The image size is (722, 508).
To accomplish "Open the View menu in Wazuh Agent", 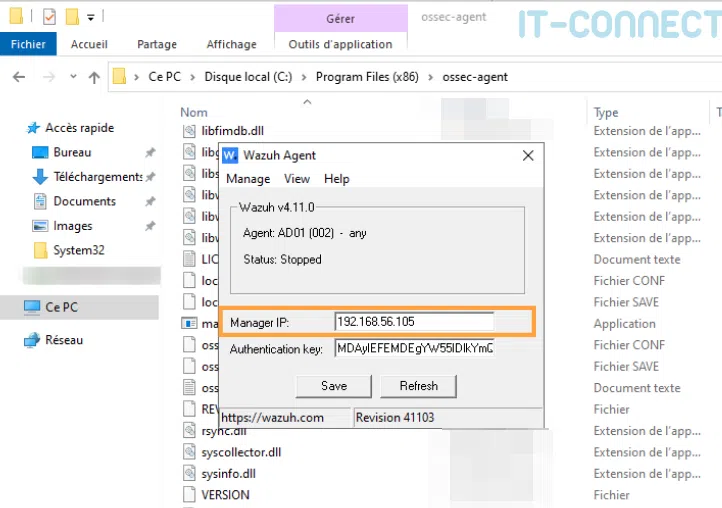I will pos(297,179).
